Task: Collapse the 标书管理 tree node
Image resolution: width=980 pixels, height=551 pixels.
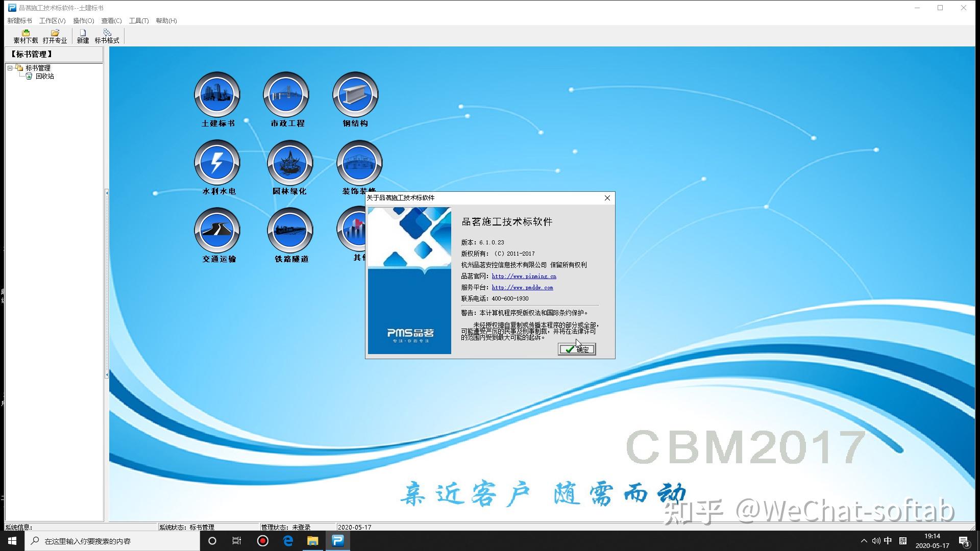Action: tap(10, 68)
